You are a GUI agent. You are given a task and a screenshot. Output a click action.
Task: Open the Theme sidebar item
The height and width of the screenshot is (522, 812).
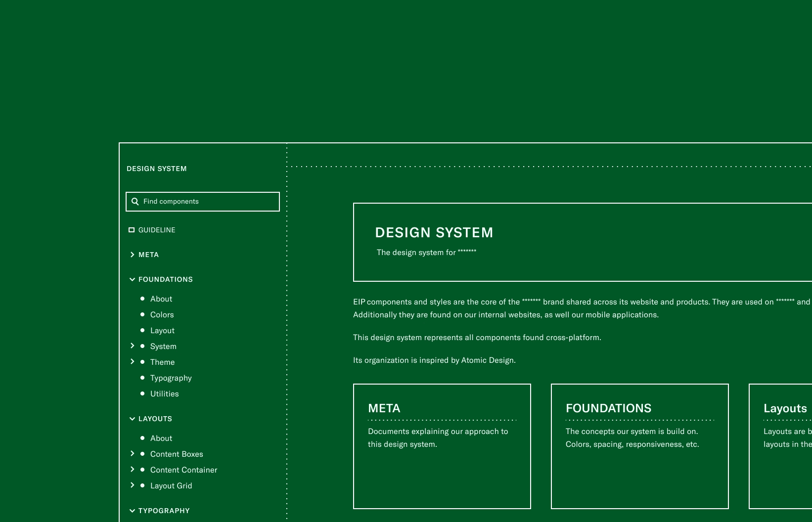click(162, 362)
